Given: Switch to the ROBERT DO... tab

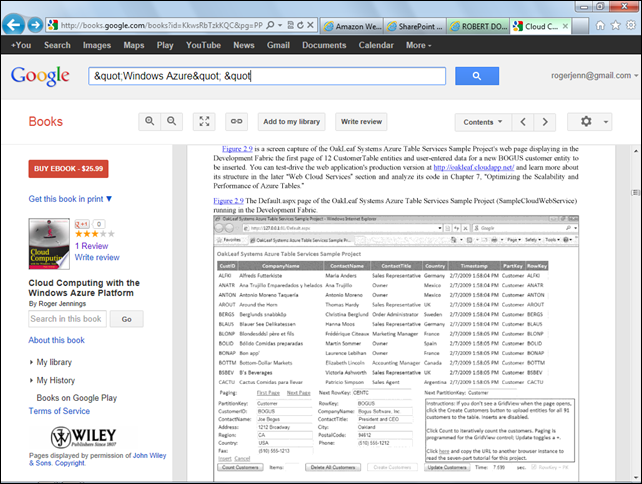Looking at the screenshot, I should (x=478, y=26).
